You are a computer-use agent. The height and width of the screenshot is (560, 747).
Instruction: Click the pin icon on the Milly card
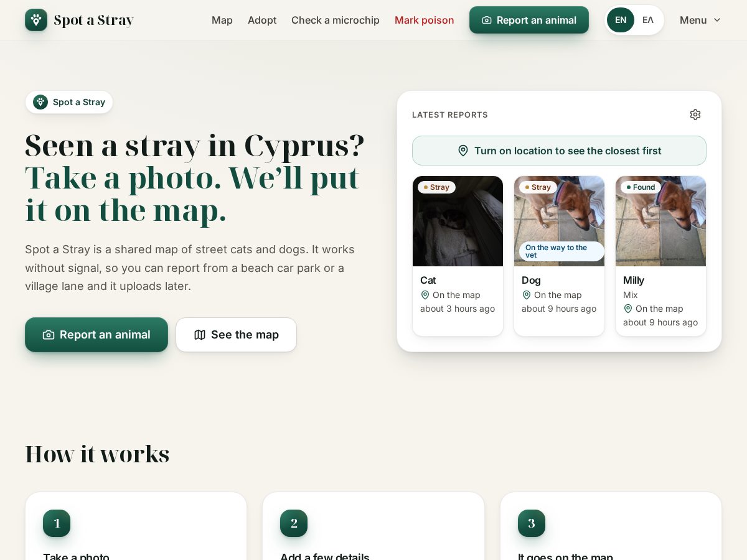[x=628, y=309]
